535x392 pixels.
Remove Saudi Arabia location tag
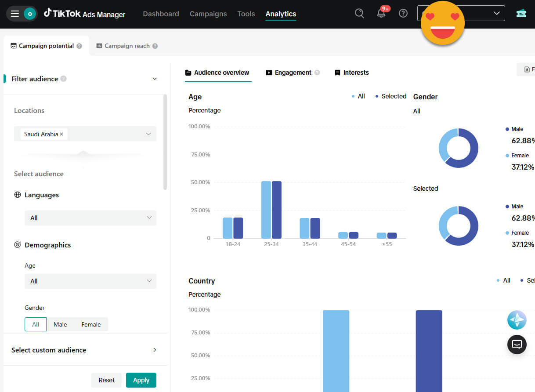pos(61,134)
